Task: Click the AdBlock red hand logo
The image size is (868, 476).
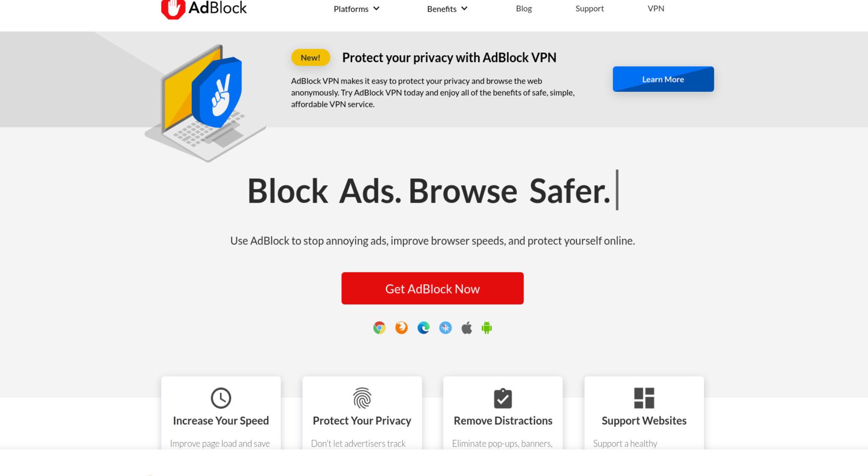Action: 173,9
